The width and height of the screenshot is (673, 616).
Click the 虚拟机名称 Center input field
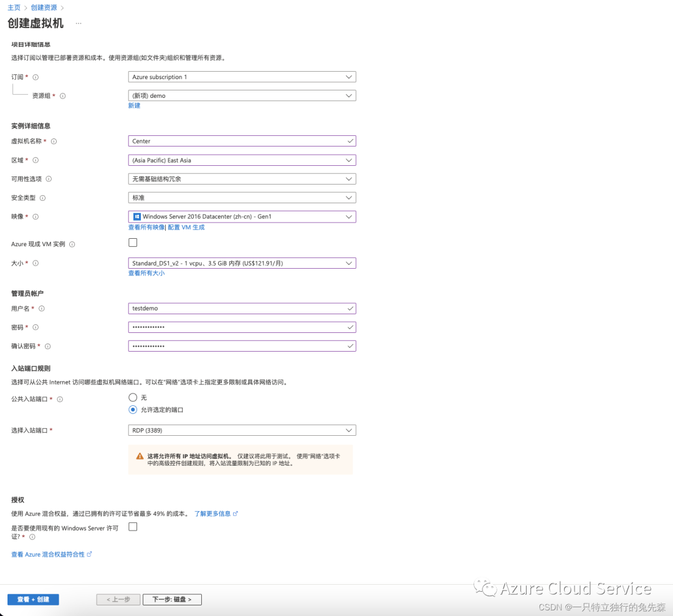242,142
